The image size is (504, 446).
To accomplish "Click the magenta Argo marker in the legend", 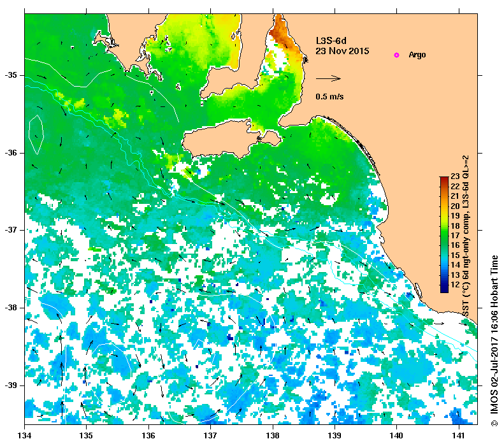I will (397, 55).
